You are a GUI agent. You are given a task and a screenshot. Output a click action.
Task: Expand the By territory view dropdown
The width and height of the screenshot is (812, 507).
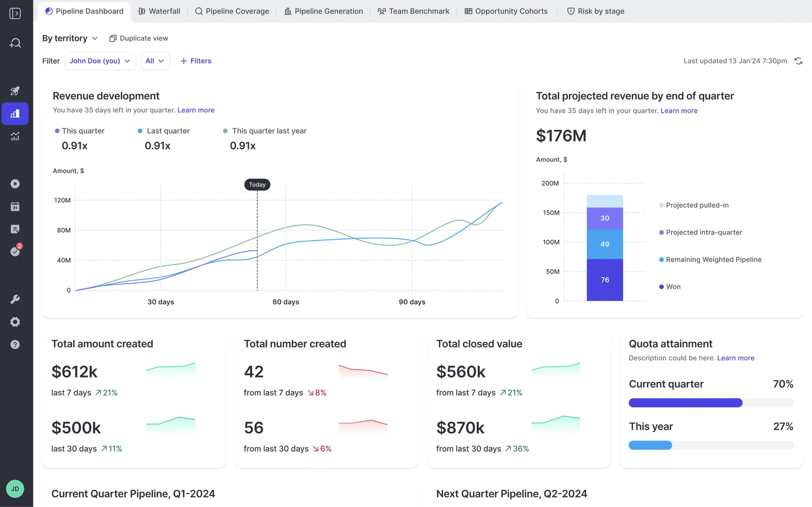pos(70,38)
